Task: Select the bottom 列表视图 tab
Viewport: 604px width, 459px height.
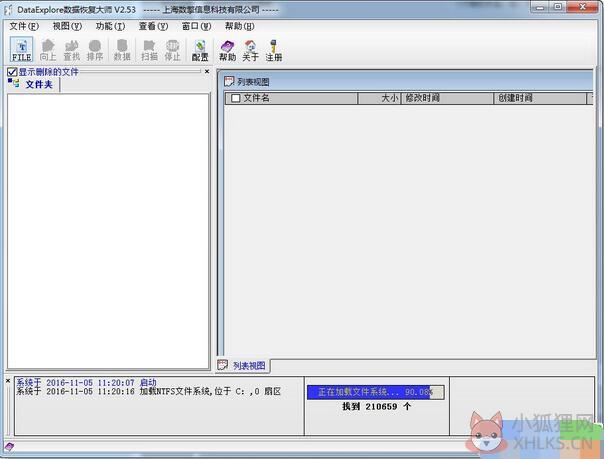Action: 243,365
